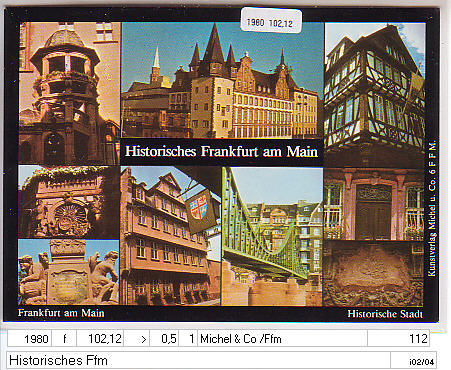Screen dimensions: 451x370
Task: Click the vertical Kunstverlag Michel publisher text
Action: point(432,209)
